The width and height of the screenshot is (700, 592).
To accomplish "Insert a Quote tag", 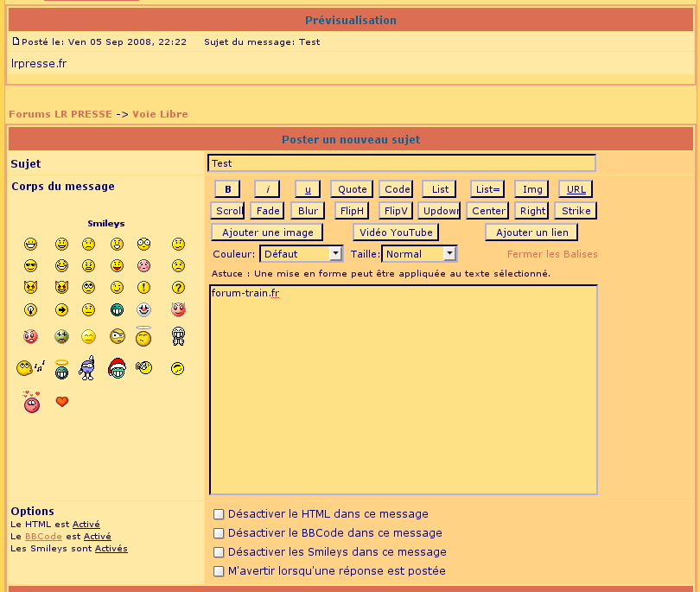I will [352, 189].
